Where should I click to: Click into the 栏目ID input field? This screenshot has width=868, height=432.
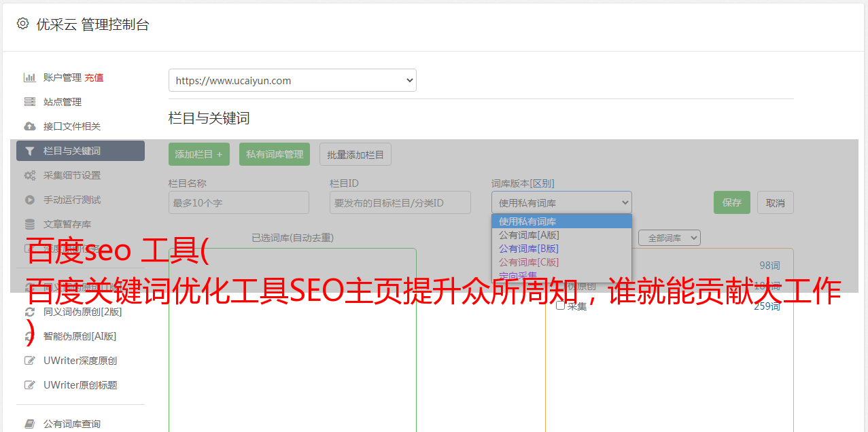tap(400, 202)
